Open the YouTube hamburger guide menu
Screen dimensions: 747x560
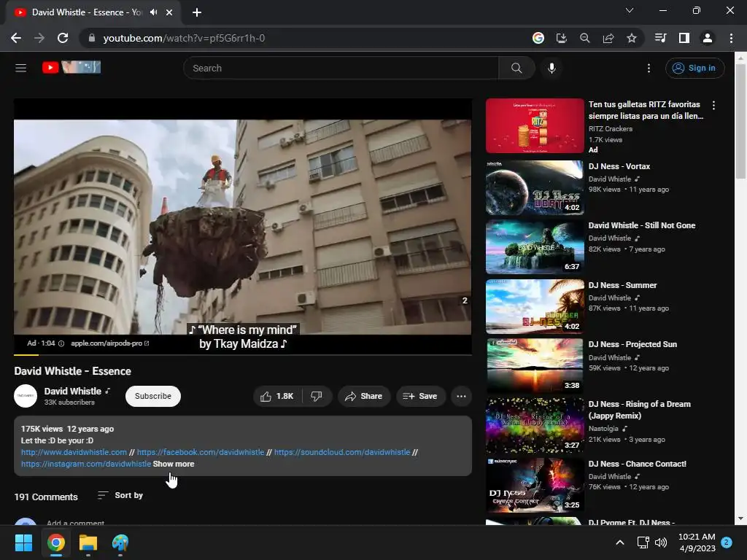(x=21, y=68)
